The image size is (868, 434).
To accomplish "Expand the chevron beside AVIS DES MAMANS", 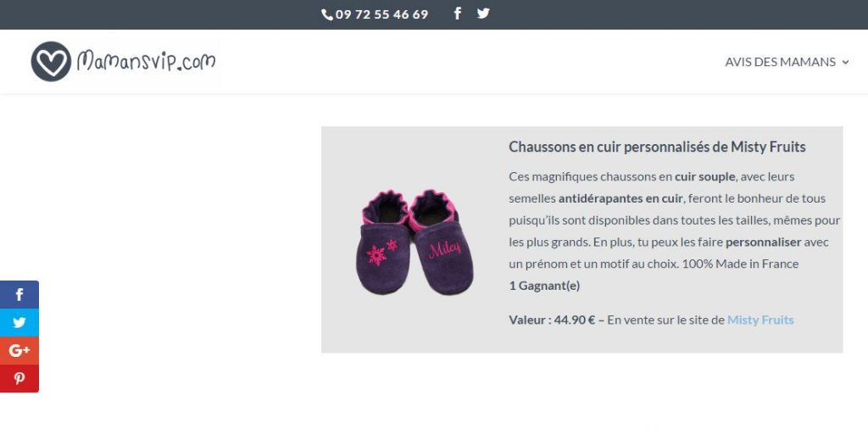I will [845, 63].
